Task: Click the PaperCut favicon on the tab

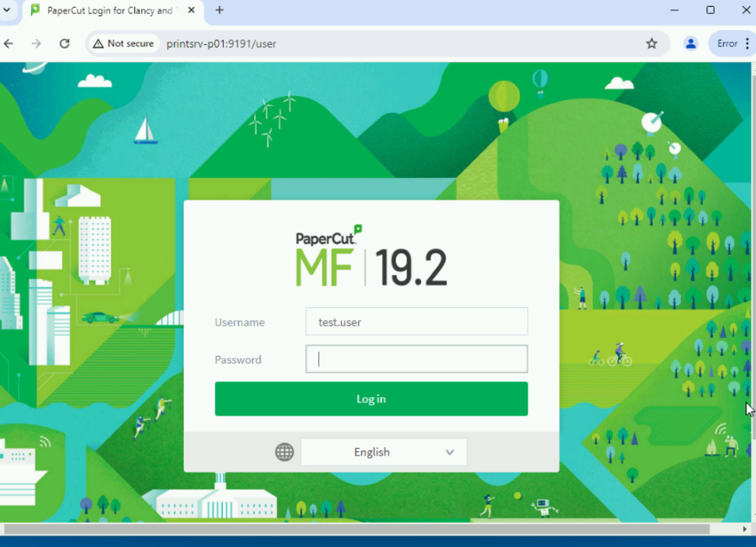Action: (x=35, y=10)
